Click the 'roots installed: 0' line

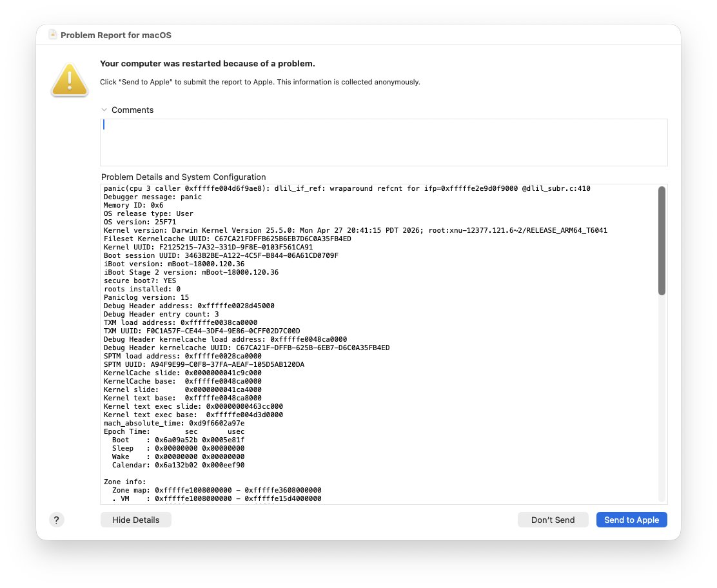tap(142, 289)
